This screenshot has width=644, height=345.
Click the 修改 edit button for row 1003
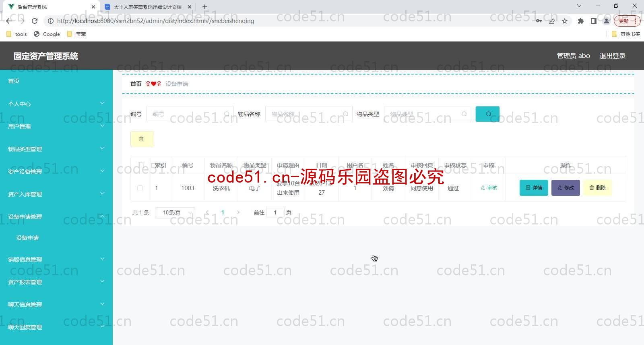(566, 188)
